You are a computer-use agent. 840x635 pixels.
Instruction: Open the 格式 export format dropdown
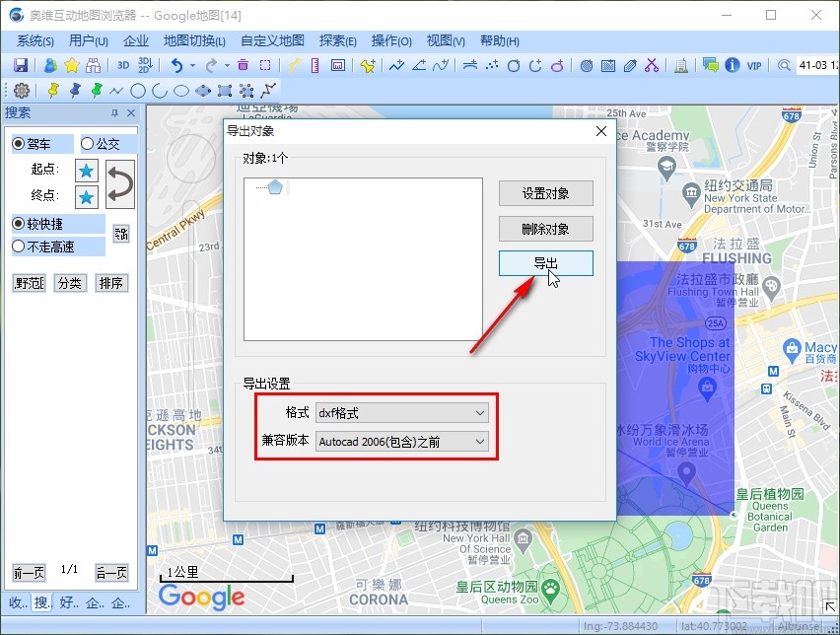479,412
